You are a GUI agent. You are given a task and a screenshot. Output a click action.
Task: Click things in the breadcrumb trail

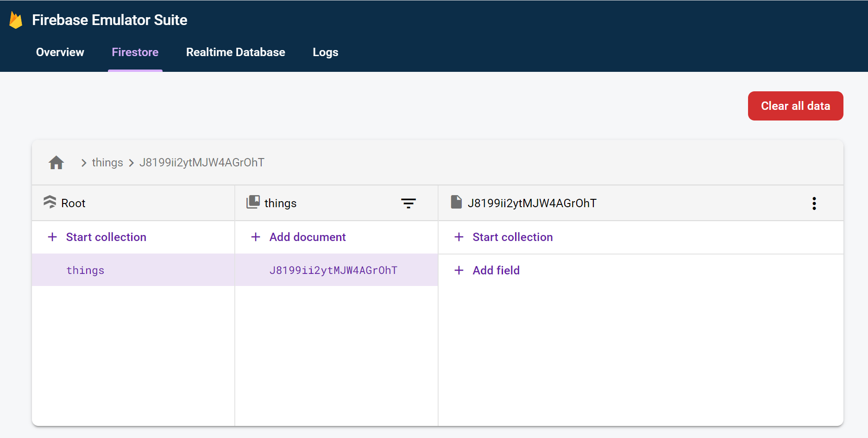coord(107,162)
